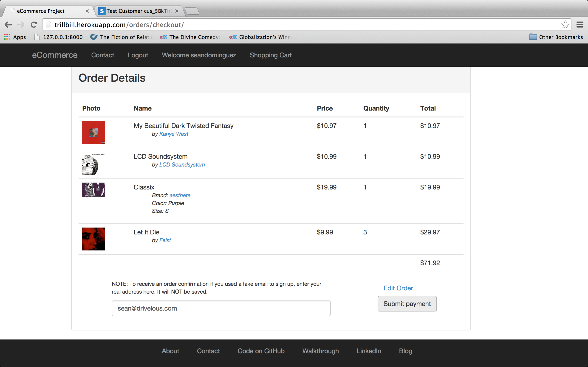Open the Kanye West artist link
Image resolution: width=588 pixels, height=367 pixels.
pyautogui.click(x=173, y=134)
